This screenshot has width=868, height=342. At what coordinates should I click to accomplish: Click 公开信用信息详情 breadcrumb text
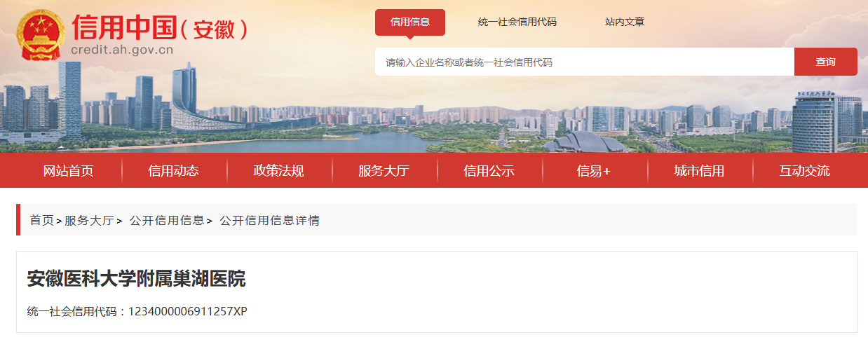pyautogui.click(x=270, y=220)
